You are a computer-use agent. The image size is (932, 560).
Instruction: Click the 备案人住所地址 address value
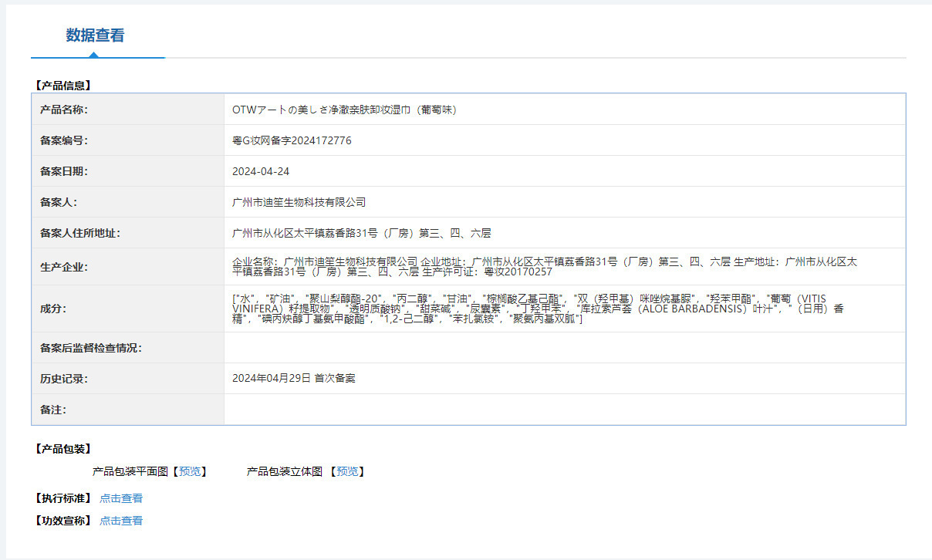tap(361, 233)
